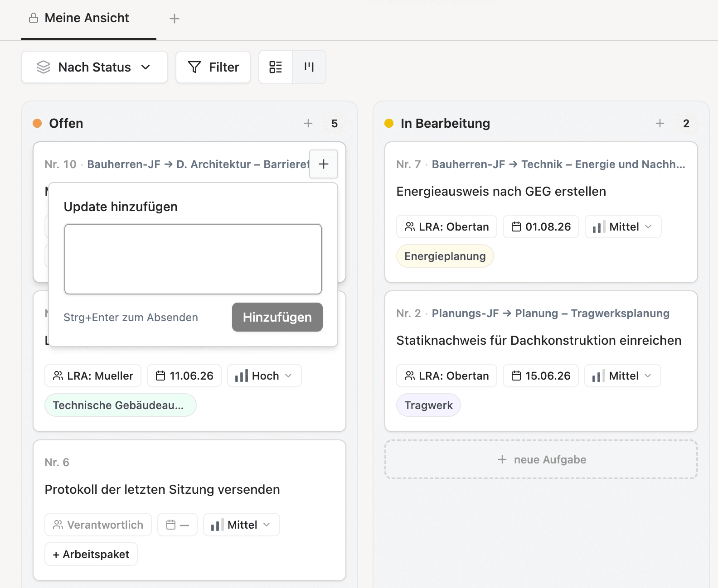Open the Nach Status grouping dropdown
This screenshot has height=588, width=718.
tap(94, 67)
